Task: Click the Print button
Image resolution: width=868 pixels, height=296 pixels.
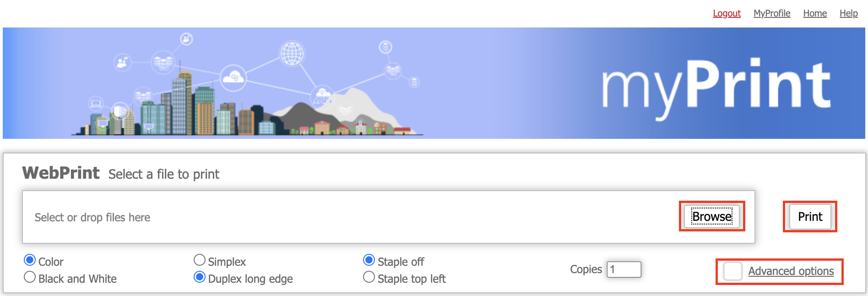Action: pyautogui.click(x=810, y=217)
